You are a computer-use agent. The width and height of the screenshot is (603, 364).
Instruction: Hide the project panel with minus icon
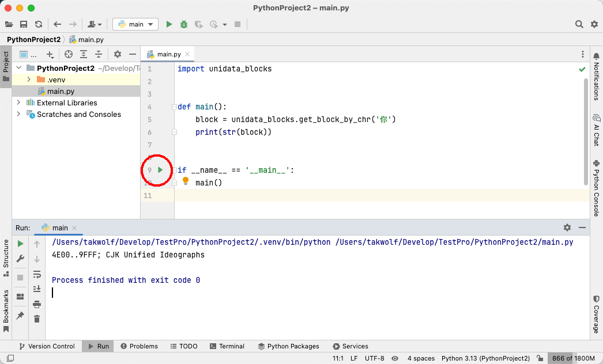point(132,54)
